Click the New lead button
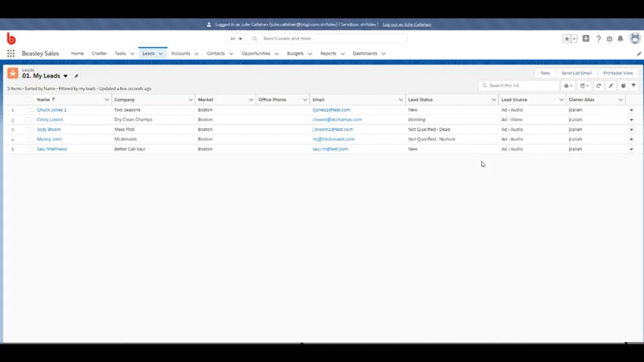 (x=545, y=73)
